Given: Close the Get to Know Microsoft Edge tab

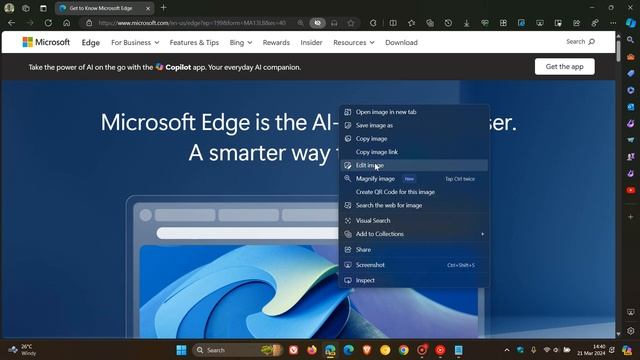Looking at the screenshot, I should 148,8.
